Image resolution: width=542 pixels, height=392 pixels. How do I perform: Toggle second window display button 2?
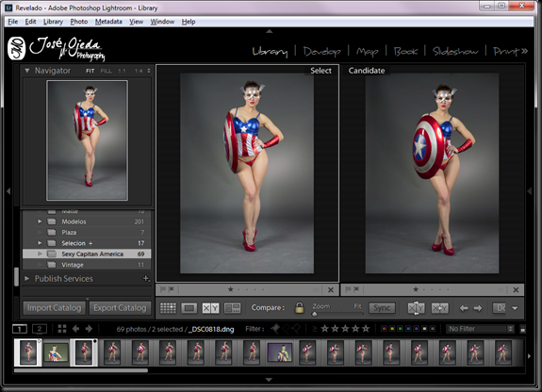point(40,329)
